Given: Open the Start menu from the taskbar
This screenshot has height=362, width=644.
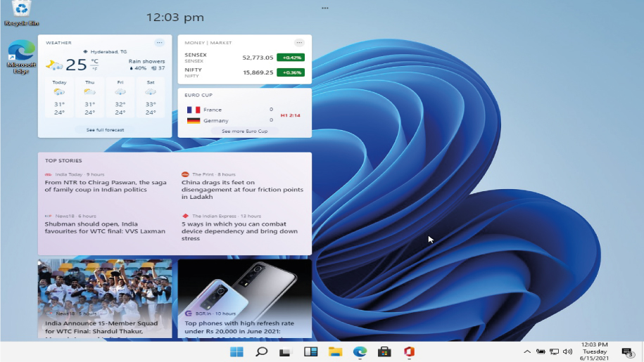Looking at the screenshot, I should (236, 351).
